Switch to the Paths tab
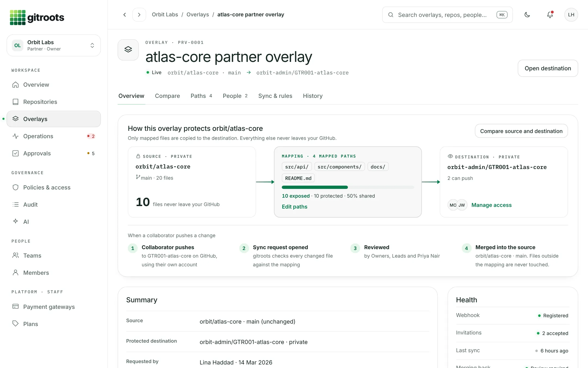 click(201, 96)
